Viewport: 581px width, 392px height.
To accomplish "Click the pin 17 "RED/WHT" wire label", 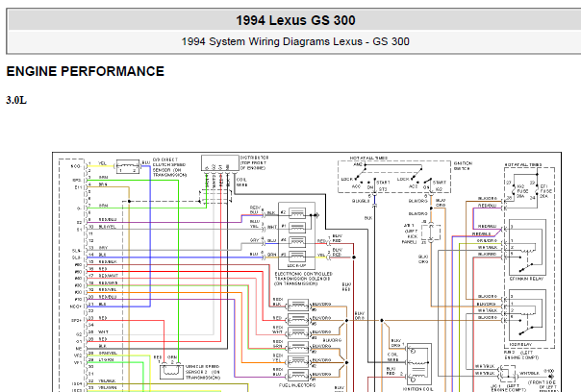I will [x=108, y=276].
